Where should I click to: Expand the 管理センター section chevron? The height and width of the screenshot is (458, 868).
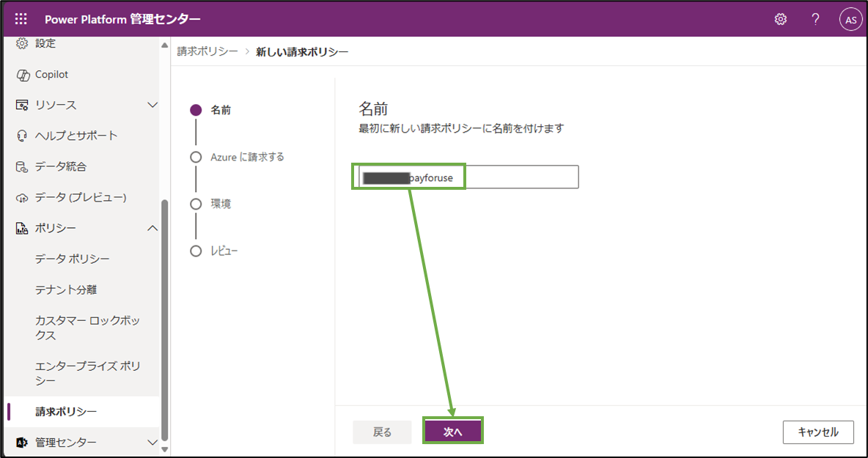(x=152, y=442)
